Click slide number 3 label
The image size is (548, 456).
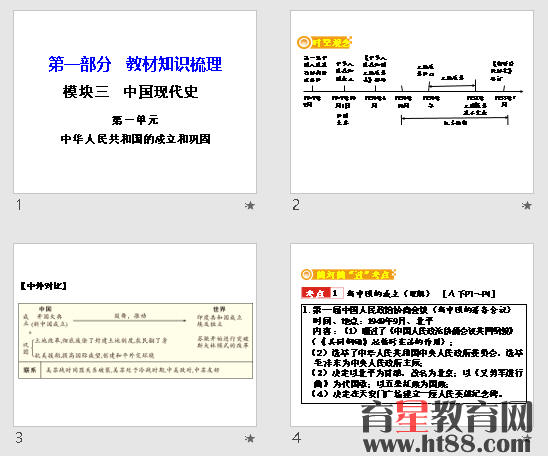tap(19, 437)
